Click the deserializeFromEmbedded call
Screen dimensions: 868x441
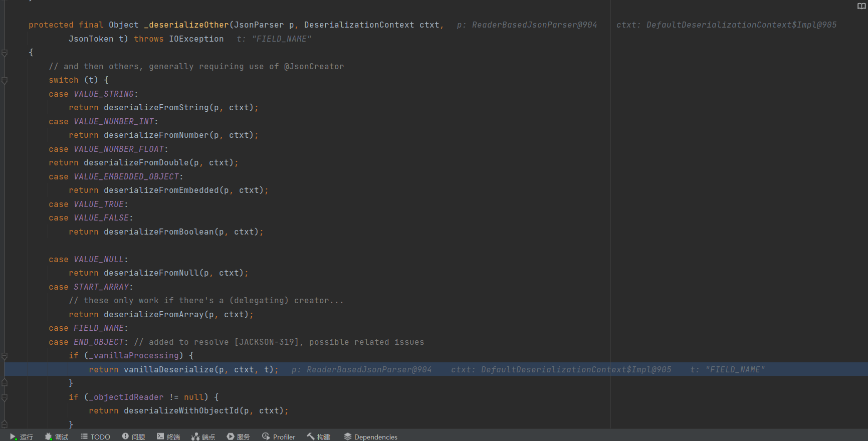161,190
